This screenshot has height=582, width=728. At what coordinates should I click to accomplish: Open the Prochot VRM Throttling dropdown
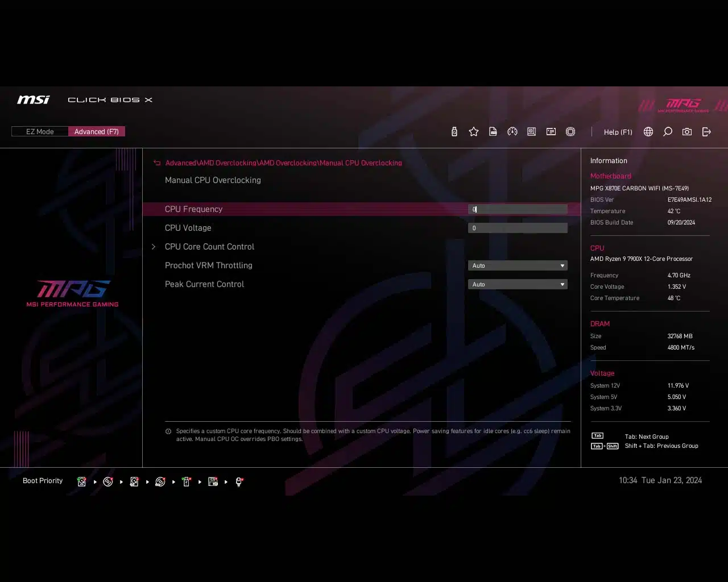pos(518,265)
